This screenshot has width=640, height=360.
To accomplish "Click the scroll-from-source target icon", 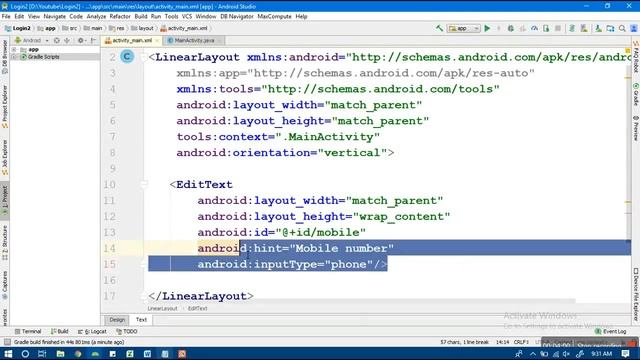I will (57, 40).
